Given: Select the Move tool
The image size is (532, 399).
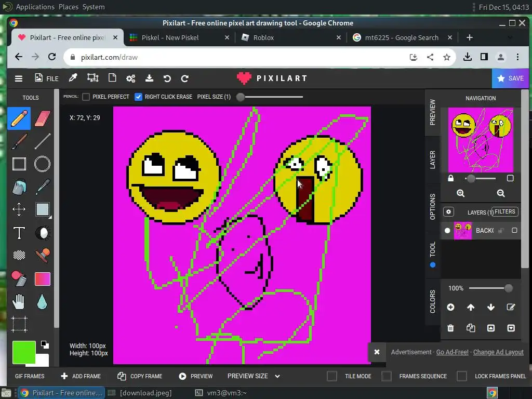Looking at the screenshot, I should click(19, 209).
